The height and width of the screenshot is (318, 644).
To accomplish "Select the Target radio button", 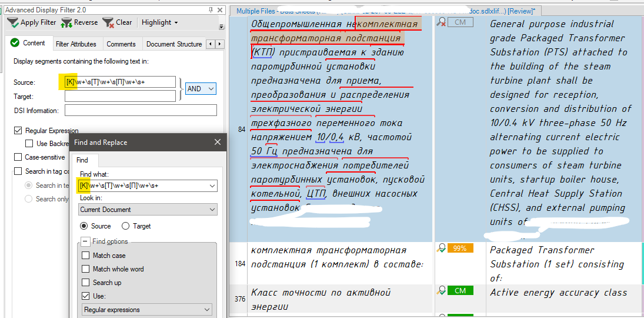I will (125, 226).
